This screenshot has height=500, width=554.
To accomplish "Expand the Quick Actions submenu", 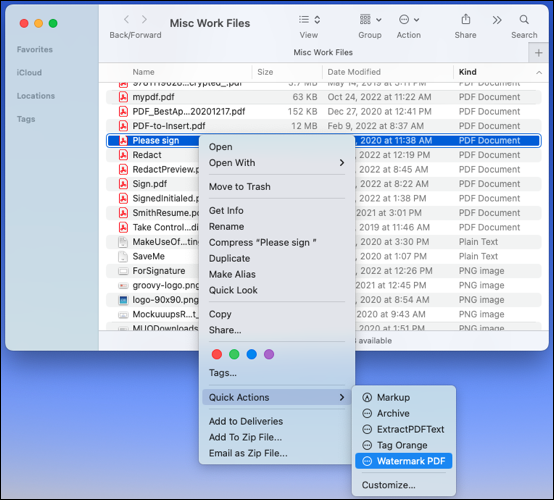I will pyautogui.click(x=277, y=397).
